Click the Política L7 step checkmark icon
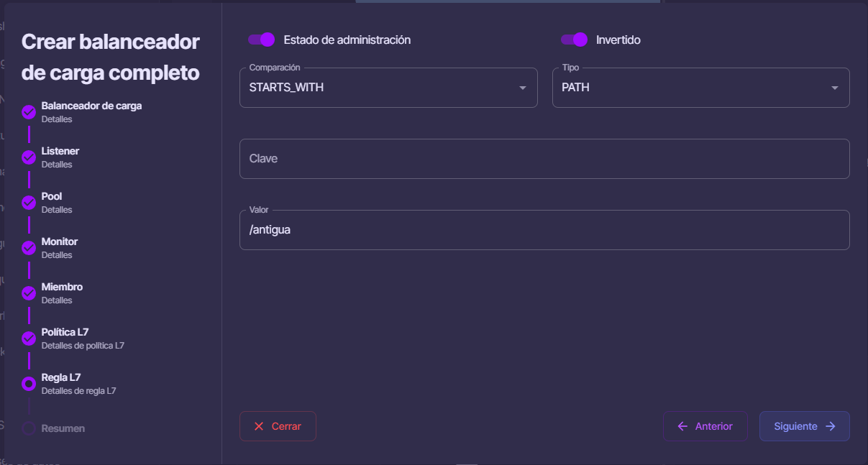 29,339
